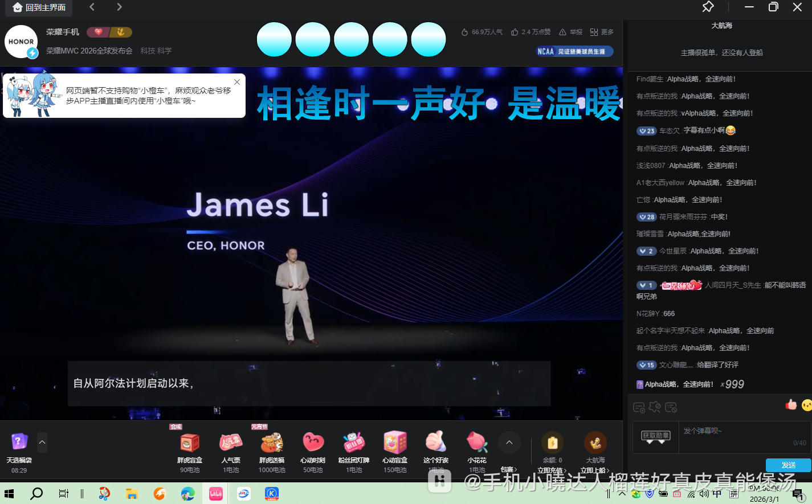Expand the 包裹 package chevron
812x504 pixels.
[x=509, y=469]
